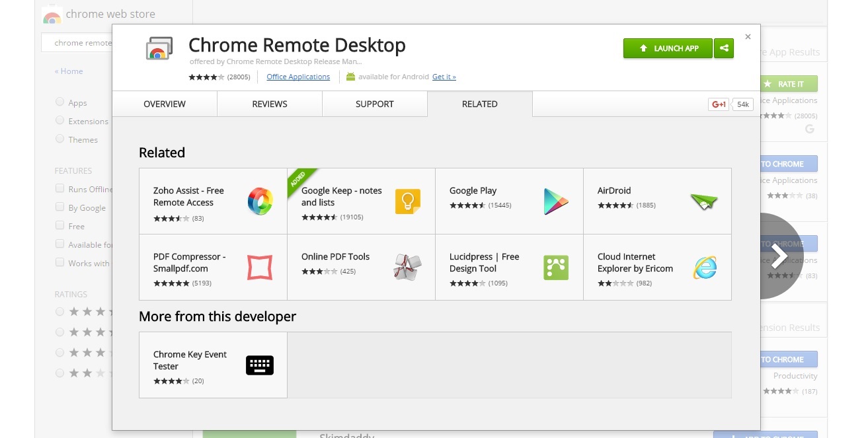Open the Reviews tab
The width and height of the screenshot is (868, 438).
270,104
